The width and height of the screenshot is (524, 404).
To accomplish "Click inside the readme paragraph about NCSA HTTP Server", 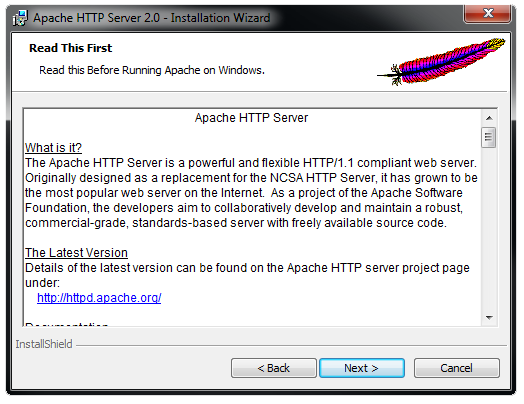I will [251, 178].
